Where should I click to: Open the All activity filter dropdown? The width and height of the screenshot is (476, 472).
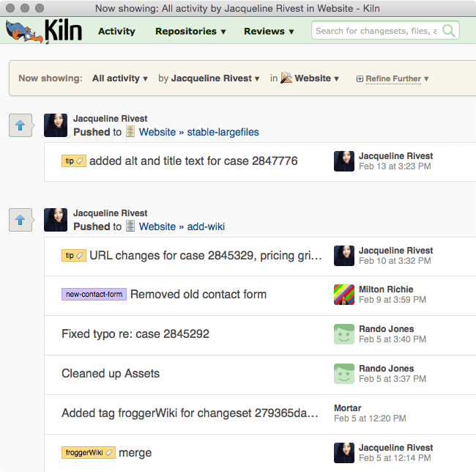[x=120, y=78]
